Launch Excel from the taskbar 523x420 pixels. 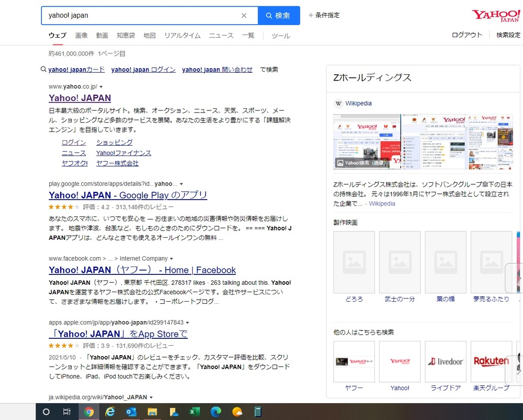pyautogui.click(x=195, y=412)
